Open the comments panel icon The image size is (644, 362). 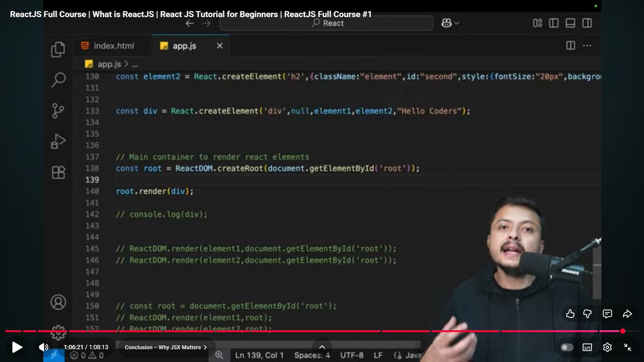608,314
